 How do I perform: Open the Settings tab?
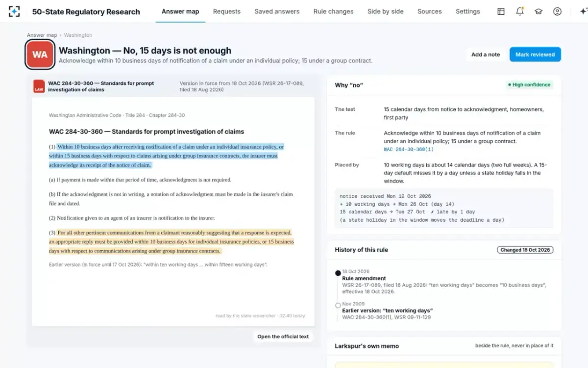468,11
